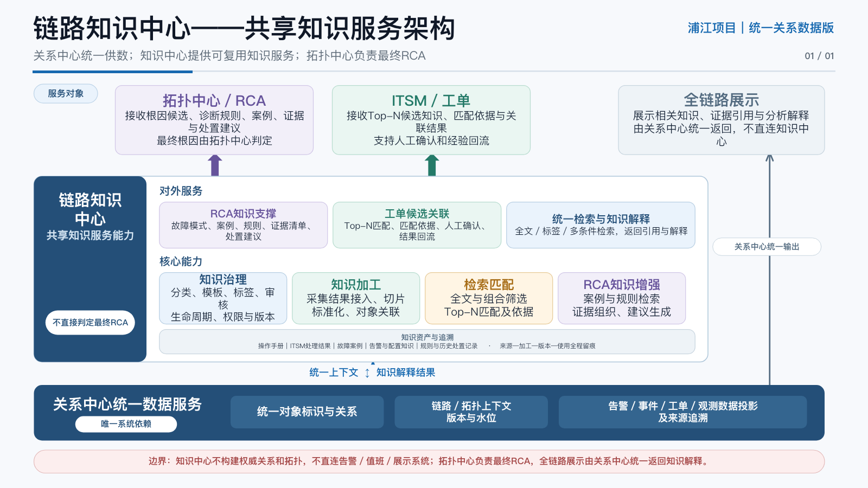Click the 关系中心统一输出 pill
Screen dimensions: 868x488
pos(767,247)
